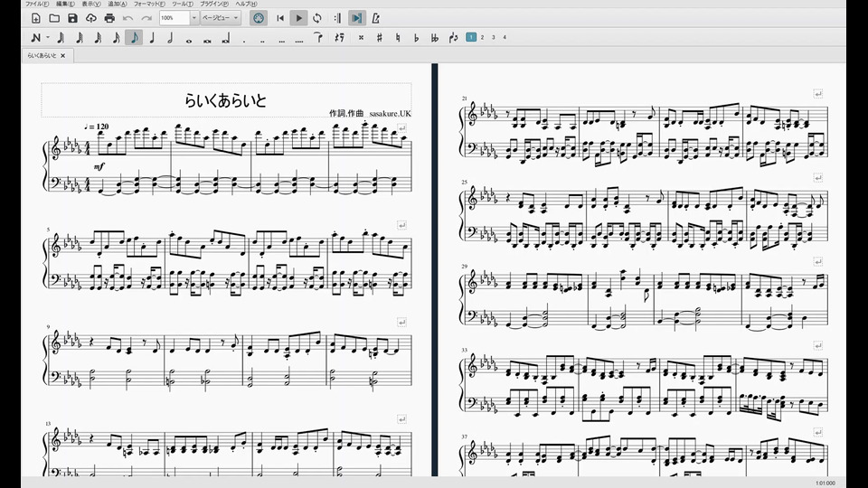
Task: Toggle MIDI input in the toolbar
Action: 258,18
